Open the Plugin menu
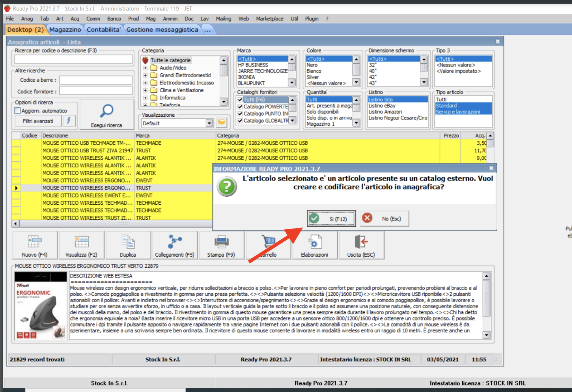Screen dimensions: 572x392 312,19
